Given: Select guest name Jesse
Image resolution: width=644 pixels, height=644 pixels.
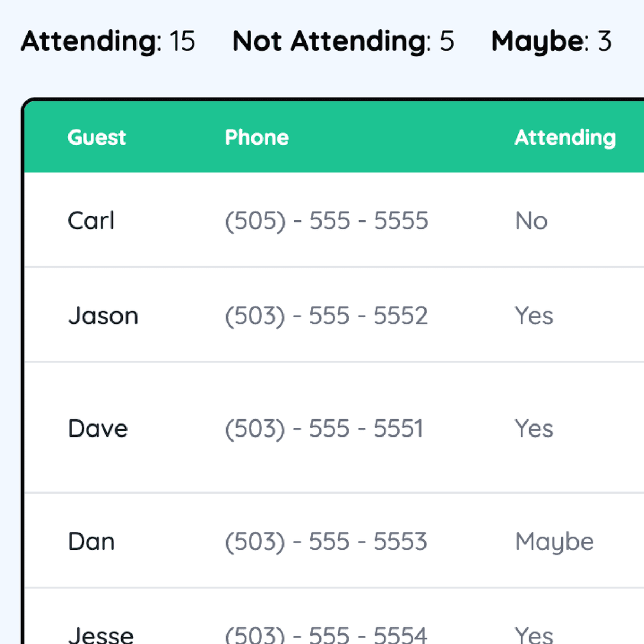Looking at the screenshot, I should point(101,634).
